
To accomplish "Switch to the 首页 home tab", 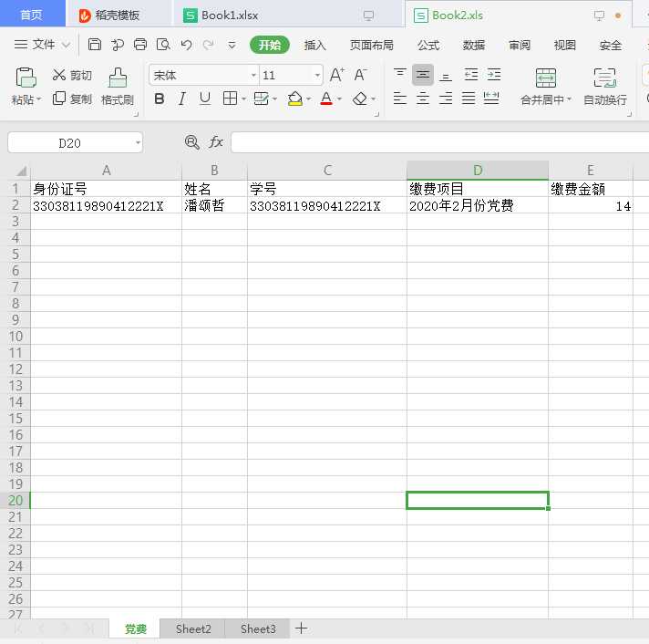I will [32, 15].
